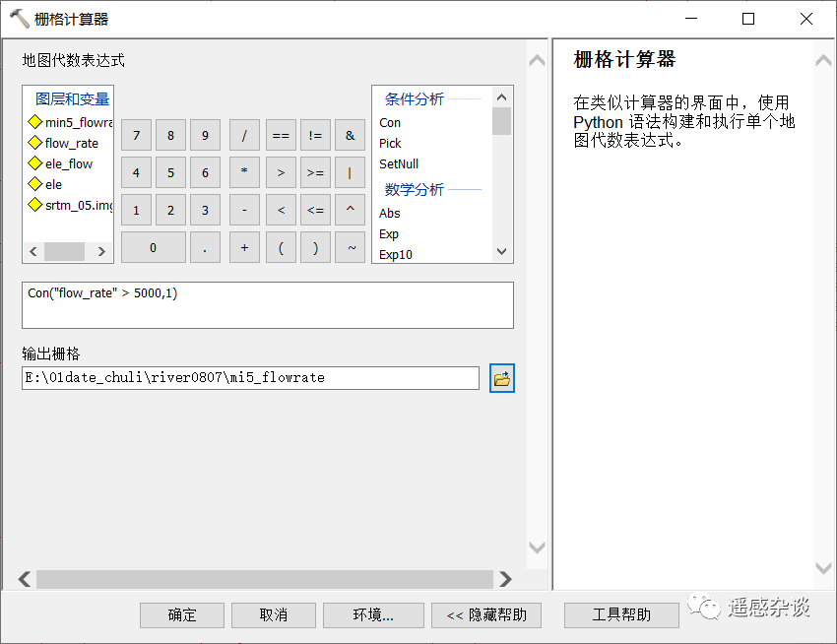Click the number 0 key

point(154,247)
